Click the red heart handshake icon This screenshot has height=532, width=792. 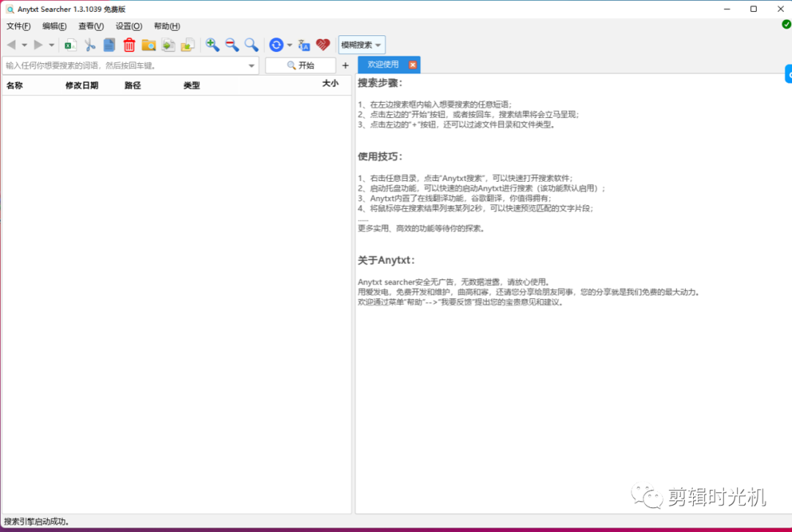click(x=323, y=45)
